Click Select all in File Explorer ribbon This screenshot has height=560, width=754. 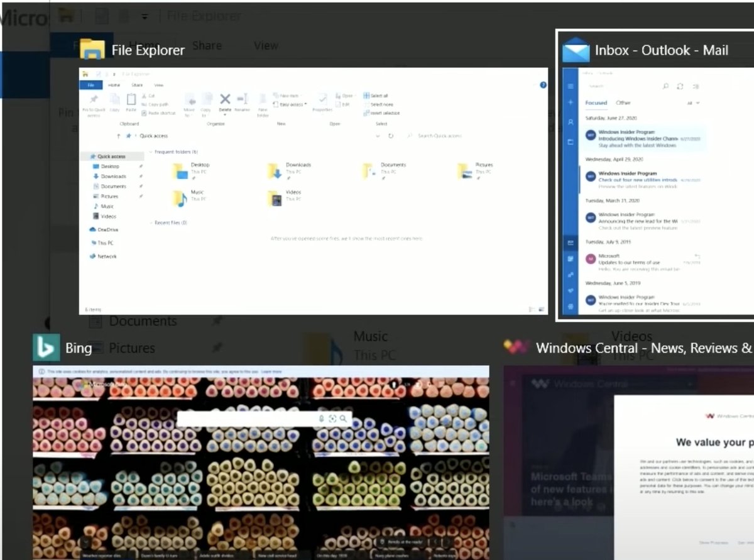376,96
